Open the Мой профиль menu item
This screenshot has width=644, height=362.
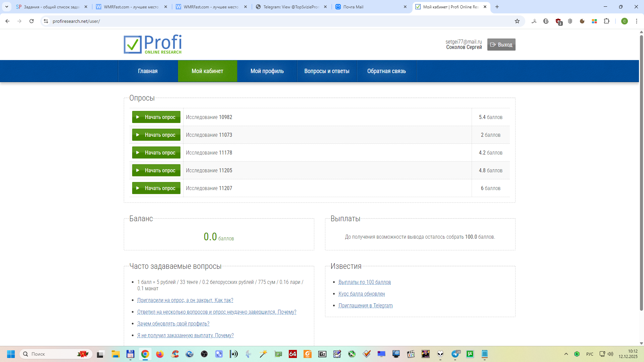pyautogui.click(x=267, y=71)
